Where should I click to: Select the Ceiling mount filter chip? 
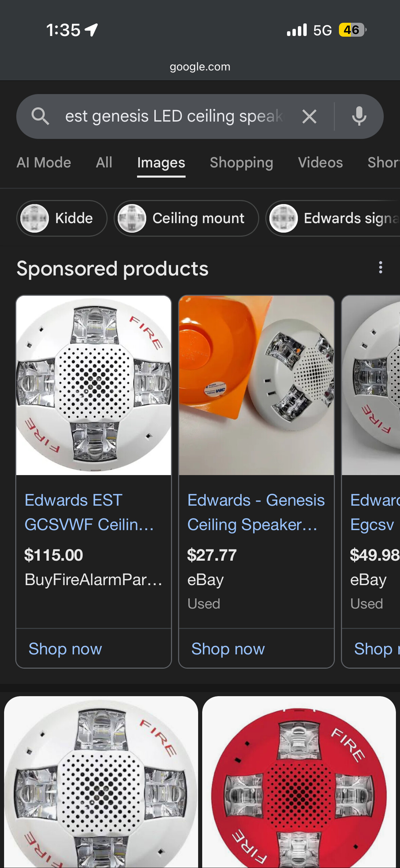click(x=186, y=218)
